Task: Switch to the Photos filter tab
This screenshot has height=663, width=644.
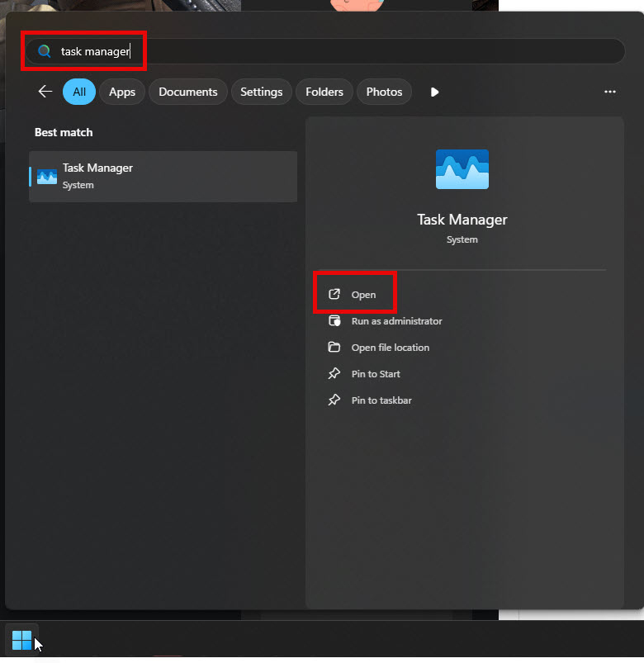Action: pyautogui.click(x=384, y=92)
